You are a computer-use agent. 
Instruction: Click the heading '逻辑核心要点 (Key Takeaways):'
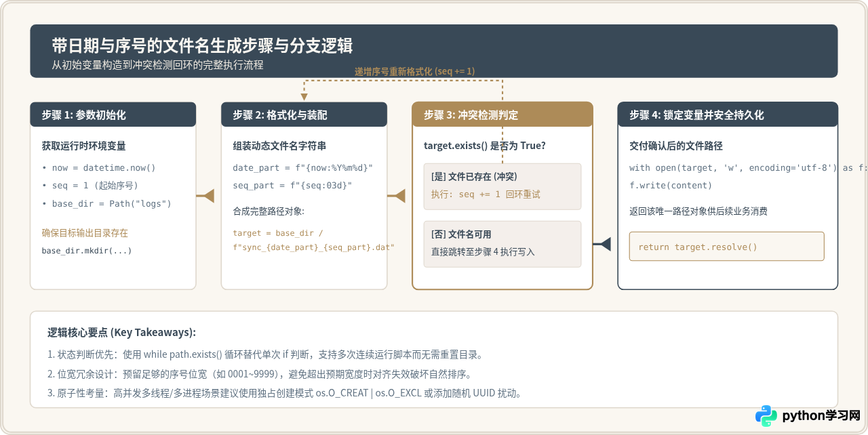tap(121, 332)
